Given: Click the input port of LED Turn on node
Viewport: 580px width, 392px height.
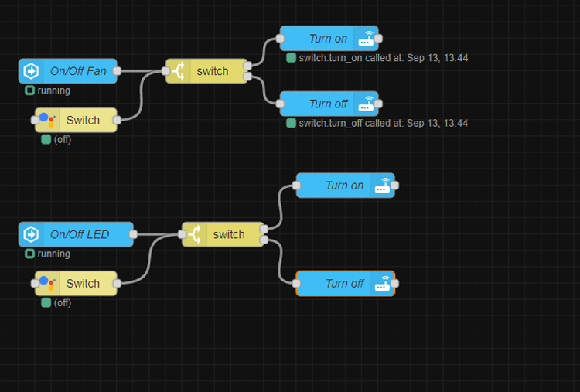Looking at the screenshot, I should click(296, 186).
